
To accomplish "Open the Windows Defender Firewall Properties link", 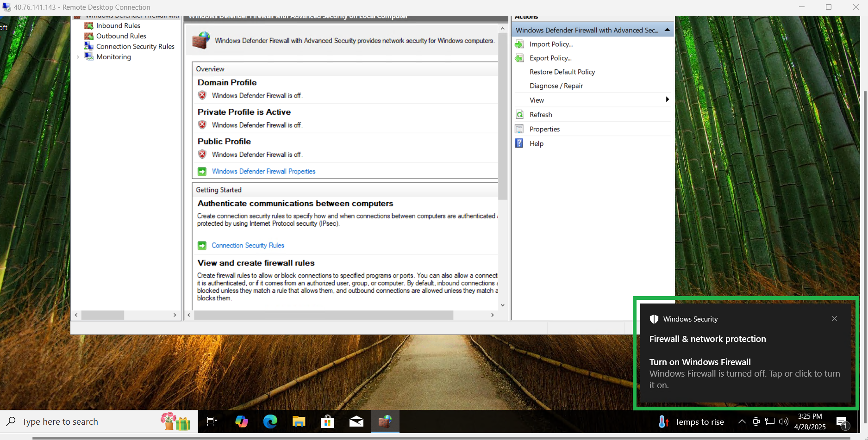I will 263,172.
